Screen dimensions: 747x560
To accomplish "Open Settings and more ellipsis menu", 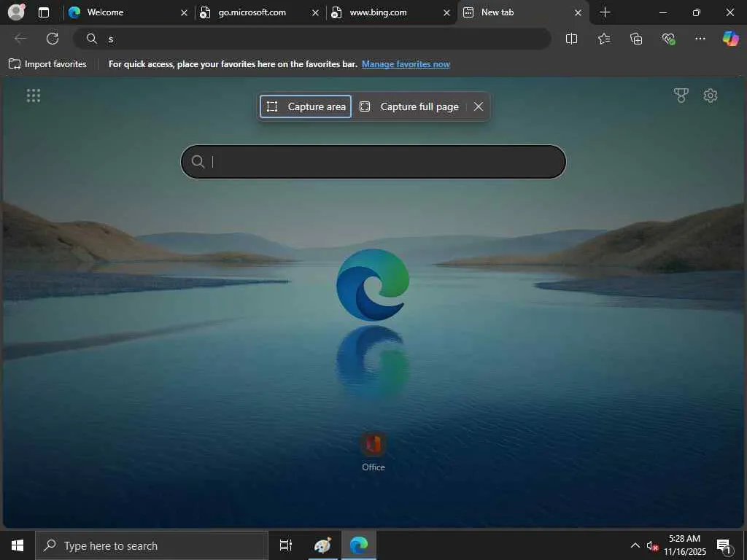I will tap(700, 39).
